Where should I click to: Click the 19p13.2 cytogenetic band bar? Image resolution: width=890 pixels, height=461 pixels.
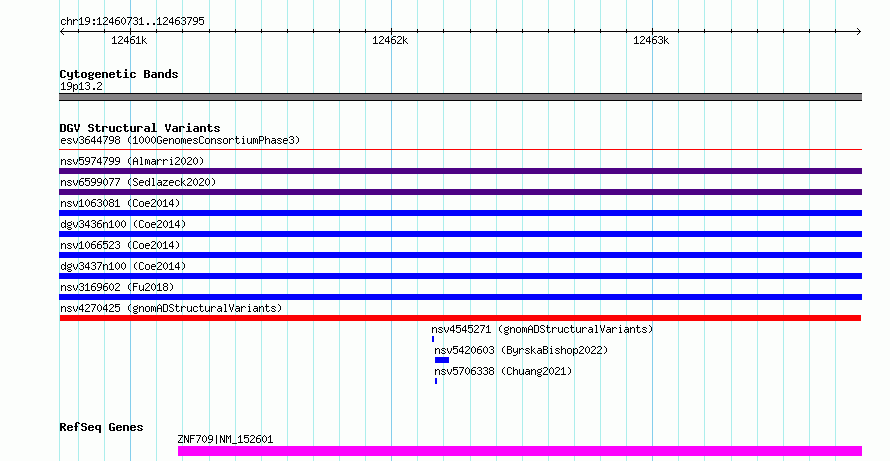pyautogui.click(x=460, y=97)
